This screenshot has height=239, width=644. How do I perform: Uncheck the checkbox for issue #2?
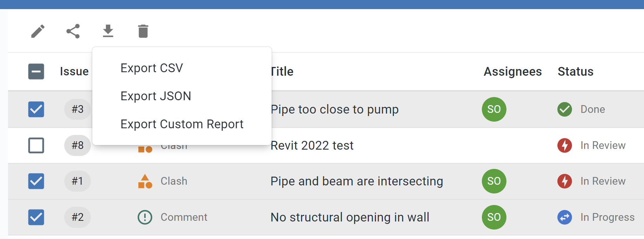point(36,217)
